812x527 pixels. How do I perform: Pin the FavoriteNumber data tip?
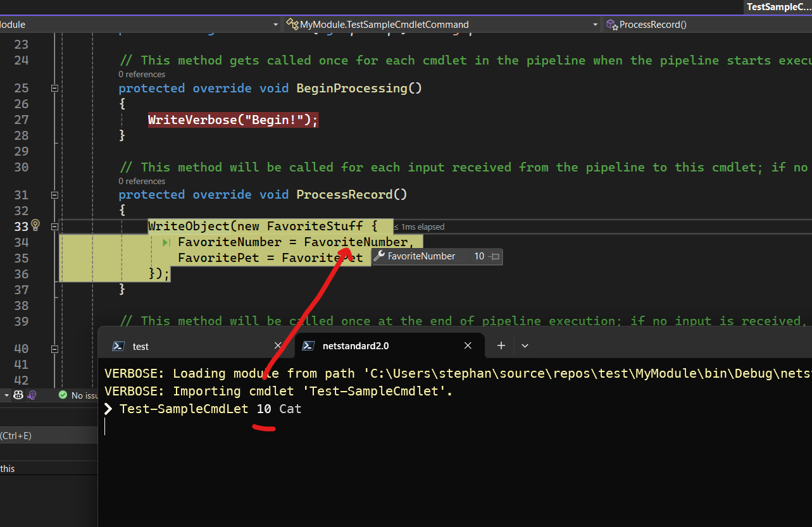click(x=496, y=257)
